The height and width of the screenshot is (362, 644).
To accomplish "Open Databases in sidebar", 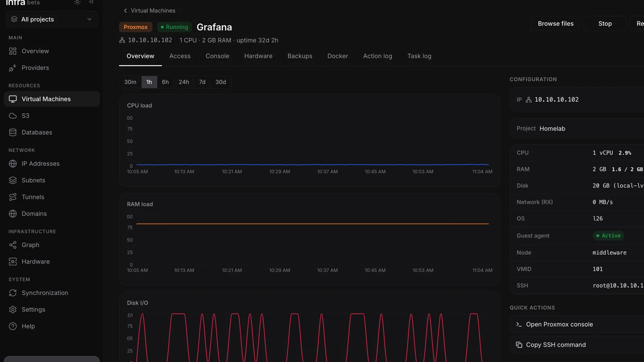I will (x=52, y=132).
